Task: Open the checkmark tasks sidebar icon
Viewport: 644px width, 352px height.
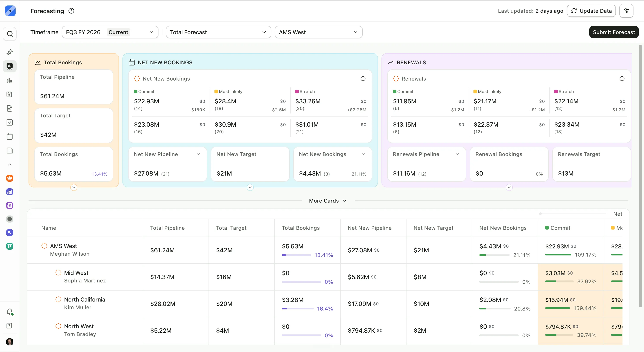Action: coord(9,122)
